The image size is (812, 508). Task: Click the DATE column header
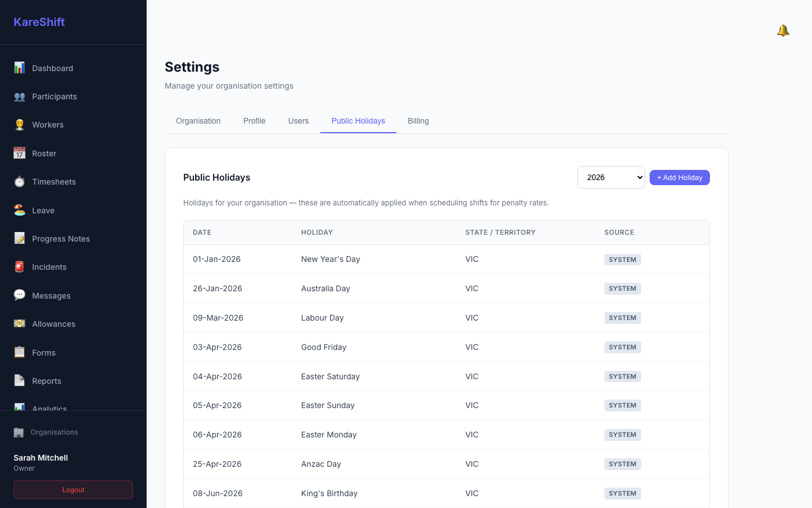click(x=202, y=233)
